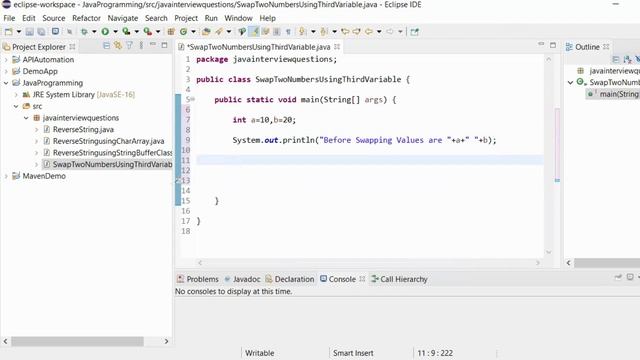
Task: Run program with green play icon
Action: tap(105, 31)
